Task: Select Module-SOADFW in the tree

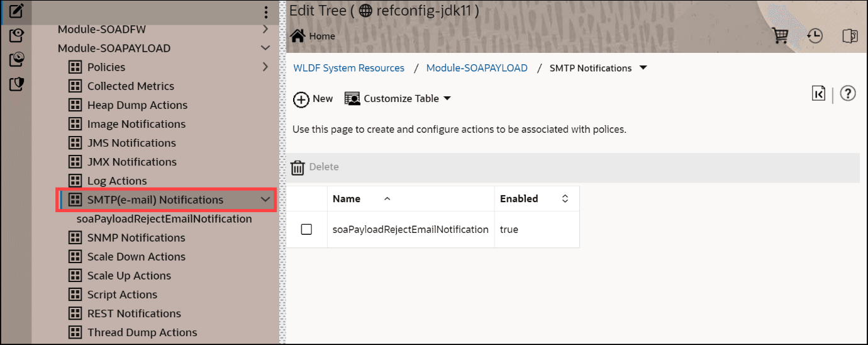Action: (x=102, y=29)
